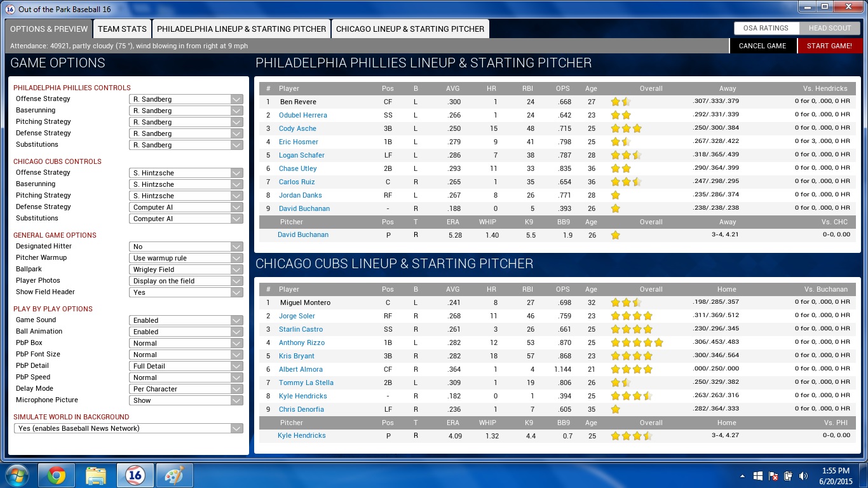868x488 pixels.
Task: Show hidden system tray icons
Action: pyautogui.click(x=742, y=476)
